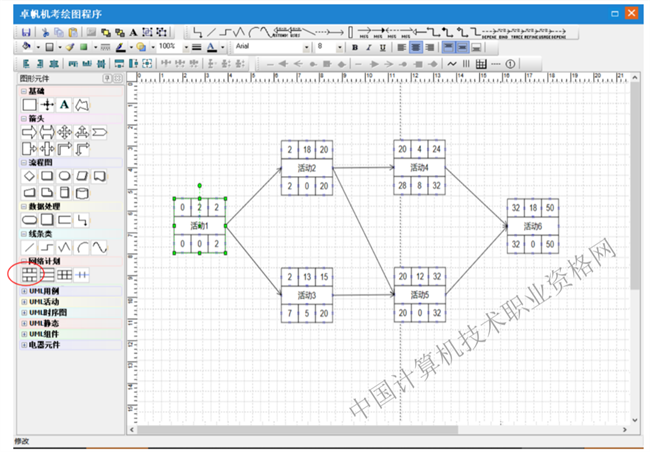Image resolution: width=650 pixels, height=452 pixels.
Task: Click the 活动2 node on canvas
Action: (x=306, y=168)
